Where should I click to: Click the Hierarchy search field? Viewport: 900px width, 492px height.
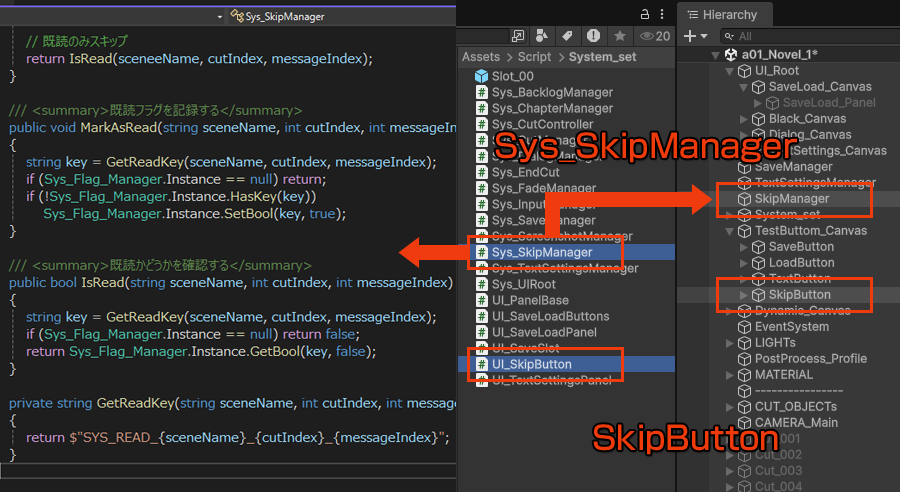point(810,36)
